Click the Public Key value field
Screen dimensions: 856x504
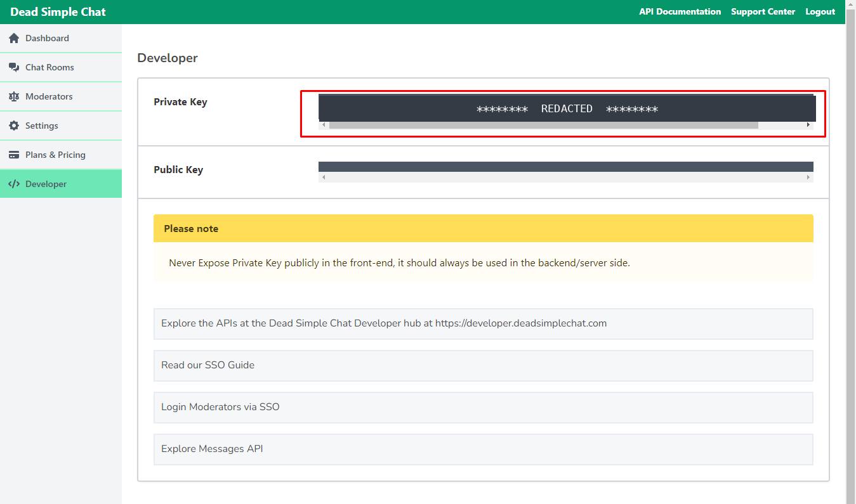566,167
